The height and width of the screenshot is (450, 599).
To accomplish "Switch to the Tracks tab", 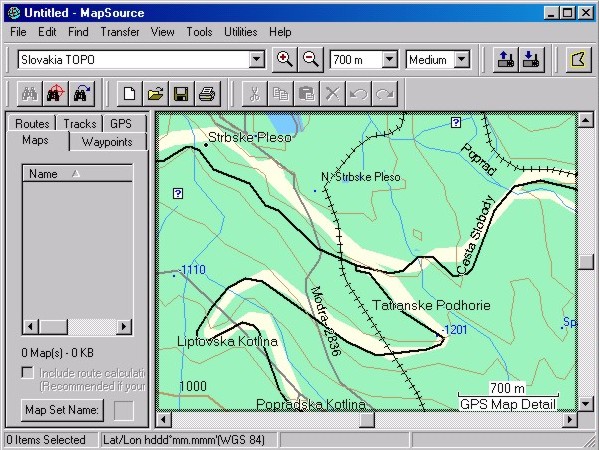I will point(79,123).
